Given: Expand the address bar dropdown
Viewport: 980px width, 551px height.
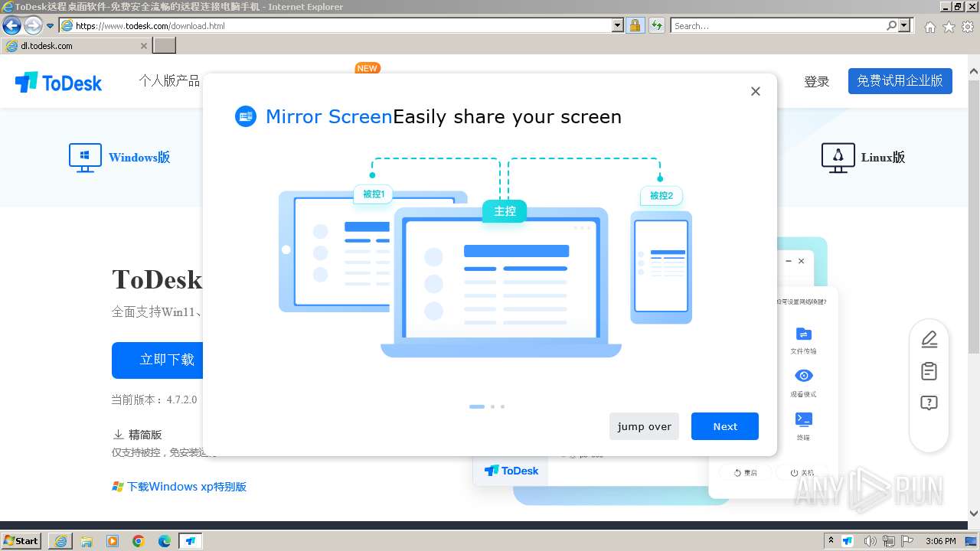Looking at the screenshot, I should pos(618,25).
